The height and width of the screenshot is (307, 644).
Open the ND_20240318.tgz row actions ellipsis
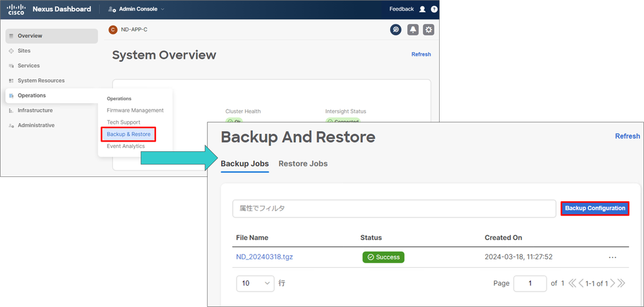(612, 257)
